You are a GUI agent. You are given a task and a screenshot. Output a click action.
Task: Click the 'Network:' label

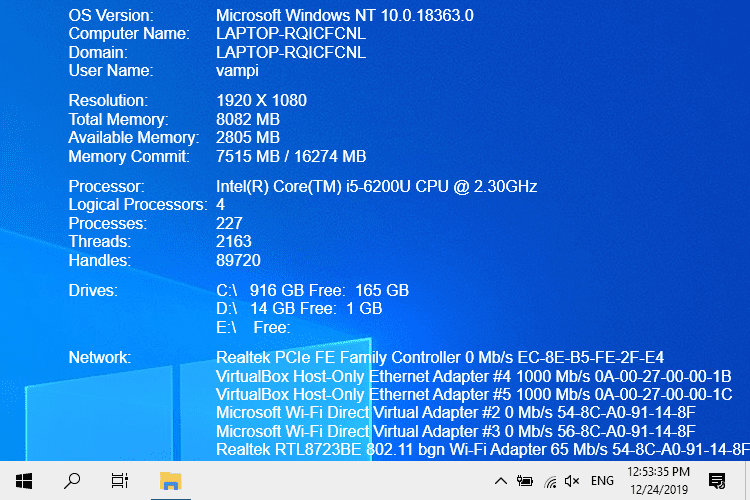pos(99,357)
